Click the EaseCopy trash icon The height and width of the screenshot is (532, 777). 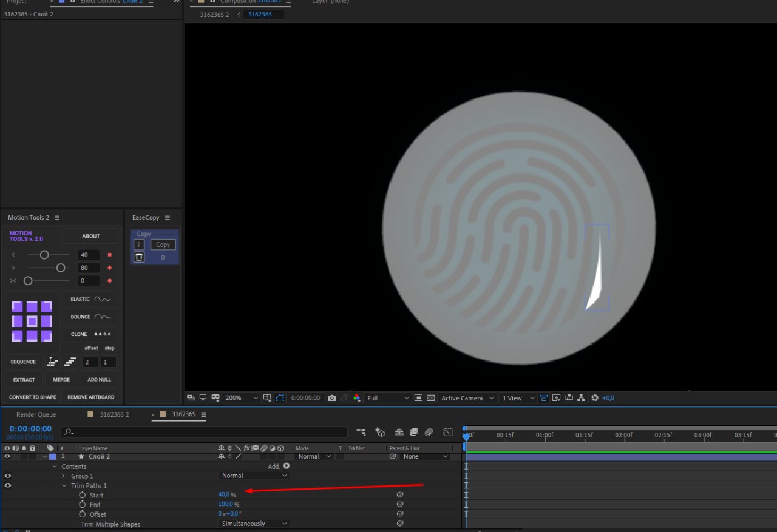click(139, 257)
